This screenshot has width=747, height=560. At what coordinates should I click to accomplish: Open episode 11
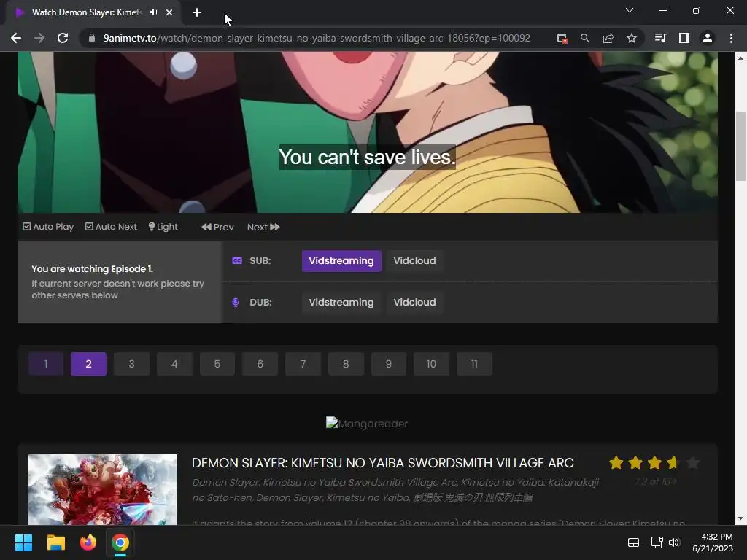pos(474,365)
